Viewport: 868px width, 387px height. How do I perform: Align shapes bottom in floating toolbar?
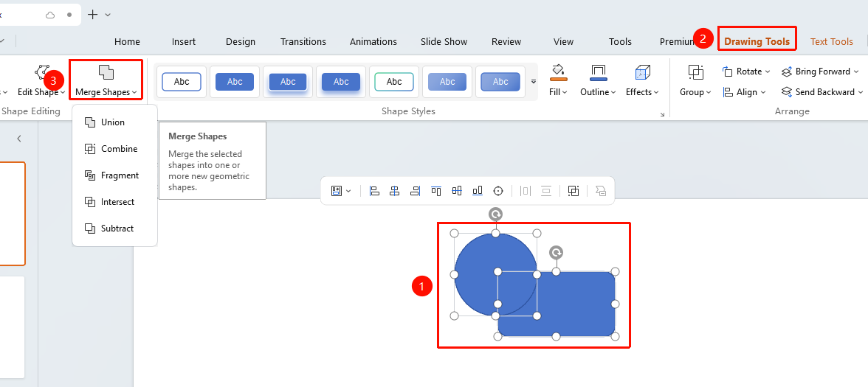pyautogui.click(x=477, y=191)
